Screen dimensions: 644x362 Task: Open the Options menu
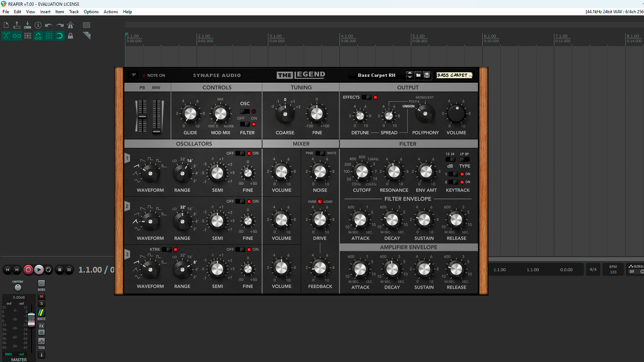coord(91,12)
